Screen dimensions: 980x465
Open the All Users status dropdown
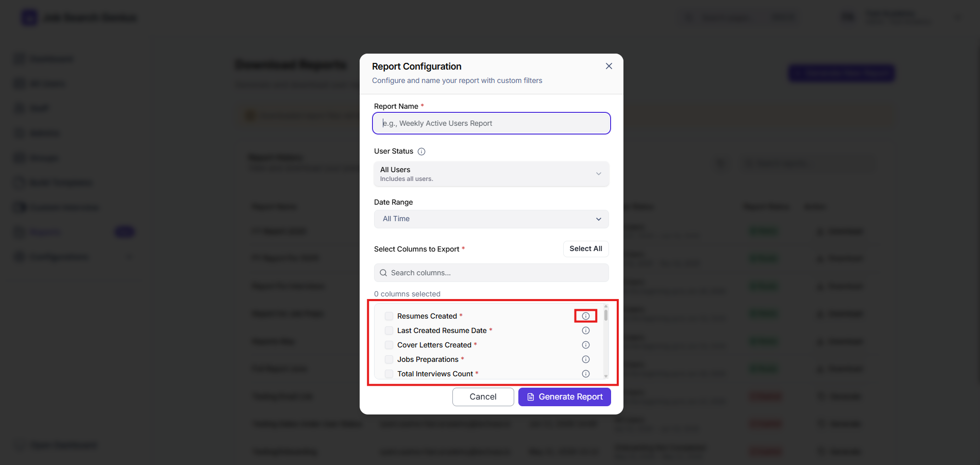coord(492,174)
